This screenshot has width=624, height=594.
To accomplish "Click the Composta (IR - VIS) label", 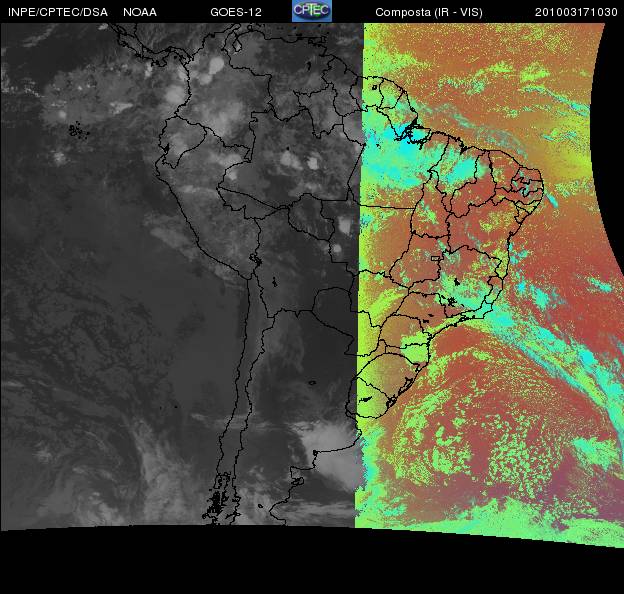I will [429, 12].
